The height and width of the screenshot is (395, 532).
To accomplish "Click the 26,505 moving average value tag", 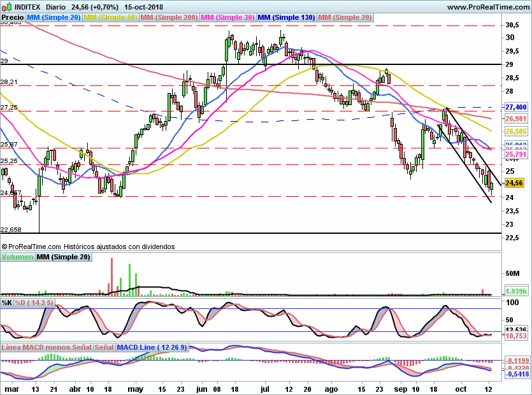I will [x=515, y=131].
